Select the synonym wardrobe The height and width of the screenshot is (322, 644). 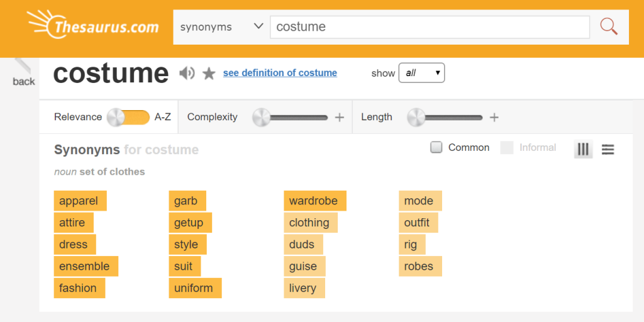point(314,201)
